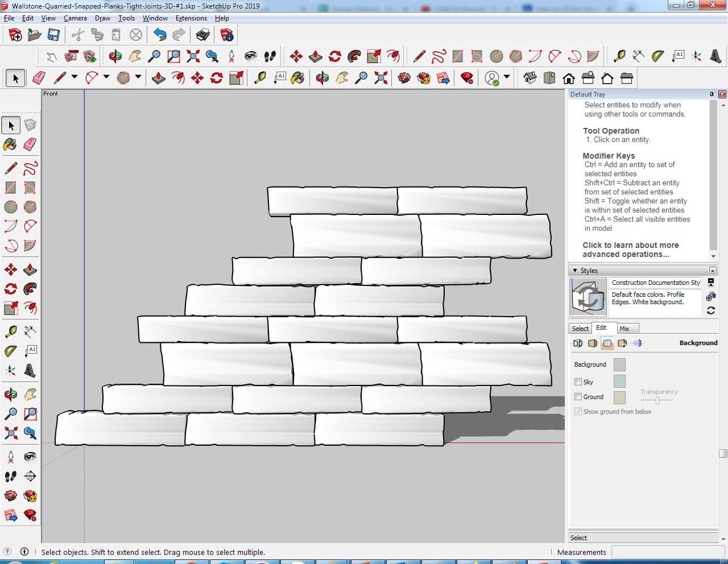Select the Eraser tool in left toolbar

coord(30,144)
